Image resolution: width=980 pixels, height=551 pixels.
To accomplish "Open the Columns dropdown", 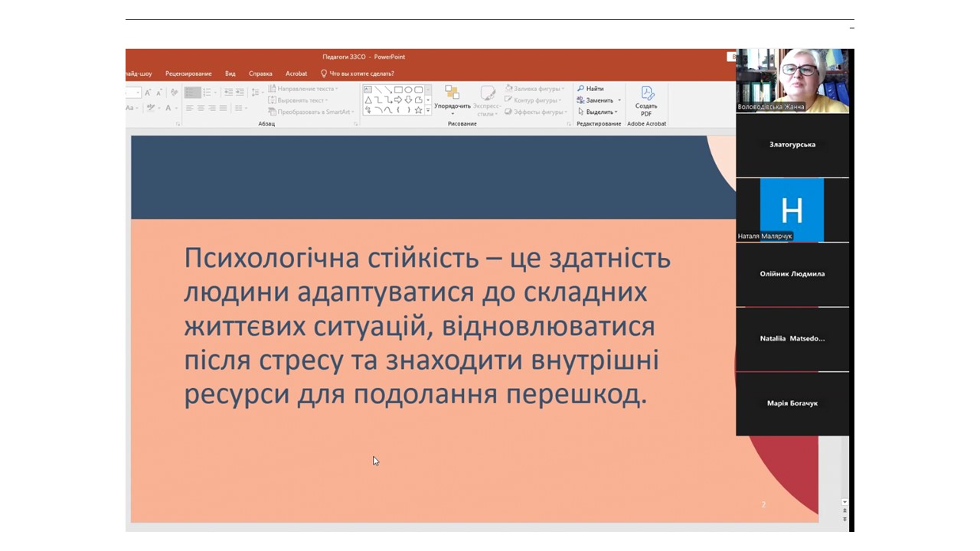I will point(241,108).
